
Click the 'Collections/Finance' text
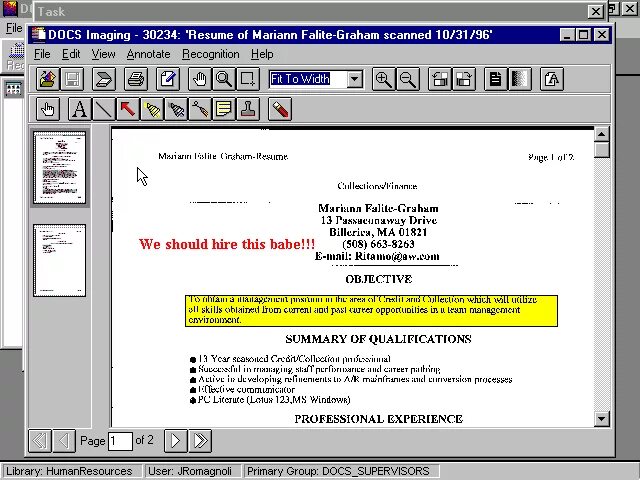[377, 186]
